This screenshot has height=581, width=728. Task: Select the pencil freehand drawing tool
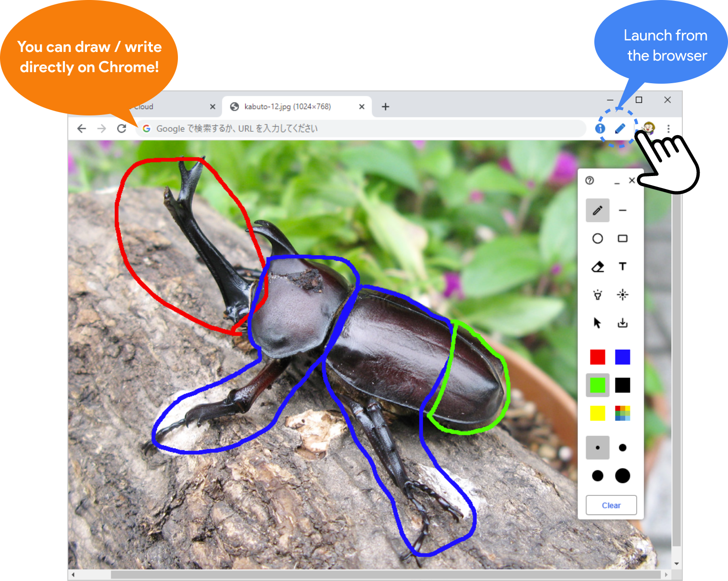coord(597,211)
